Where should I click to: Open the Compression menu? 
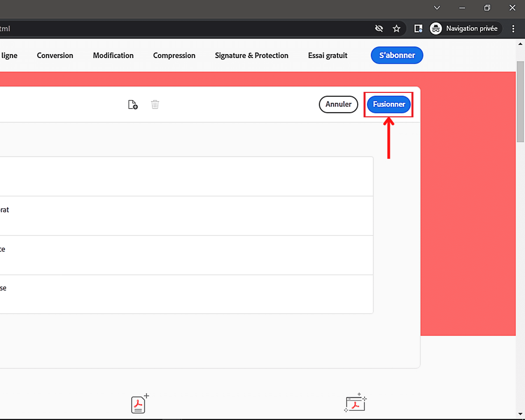(174, 55)
